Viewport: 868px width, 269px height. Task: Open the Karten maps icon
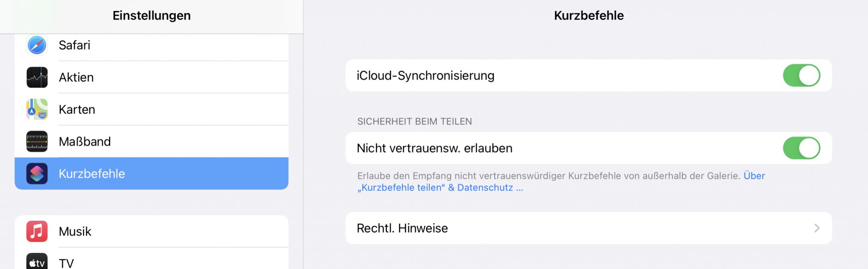(37, 109)
